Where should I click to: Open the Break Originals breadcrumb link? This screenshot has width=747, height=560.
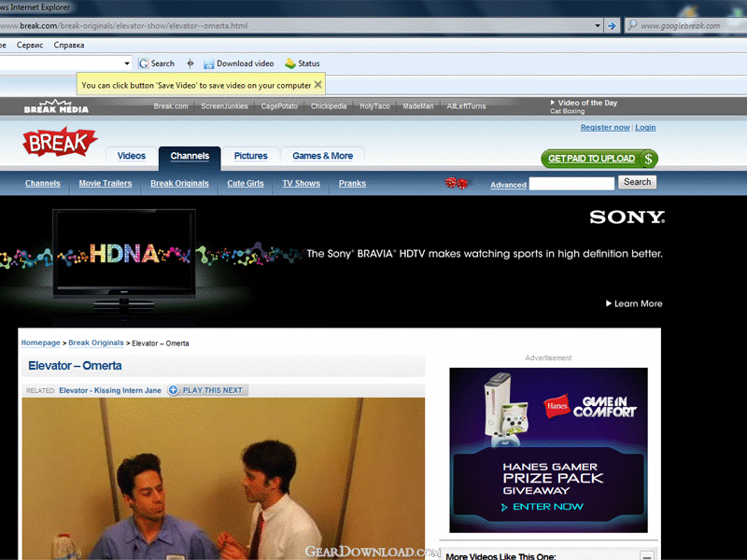tap(96, 343)
